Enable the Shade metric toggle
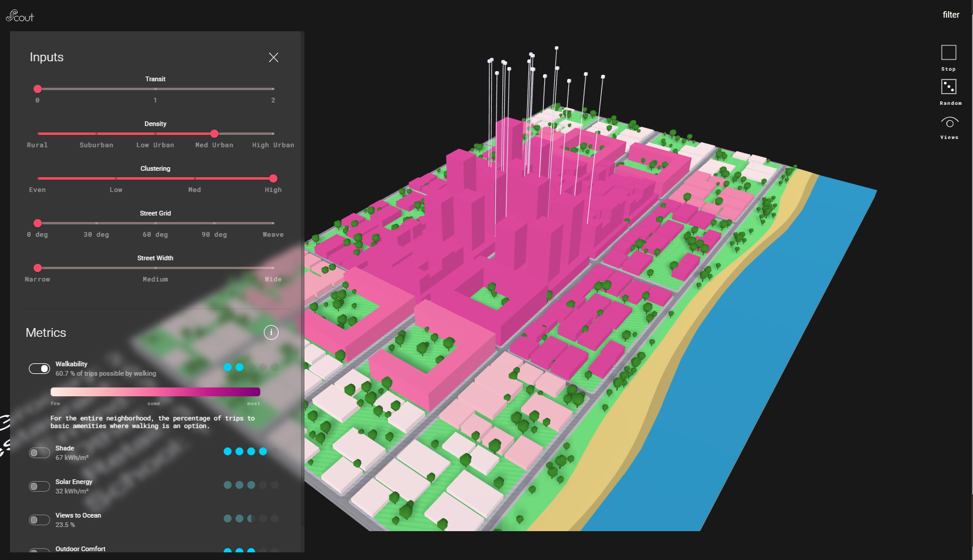973x560 pixels. pyautogui.click(x=39, y=453)
